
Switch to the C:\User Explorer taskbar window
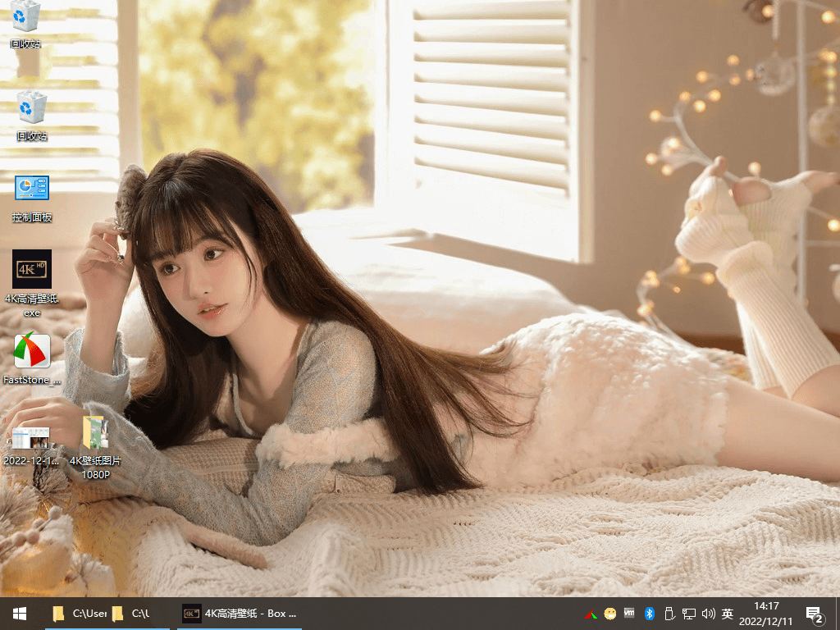pos(79,614)
